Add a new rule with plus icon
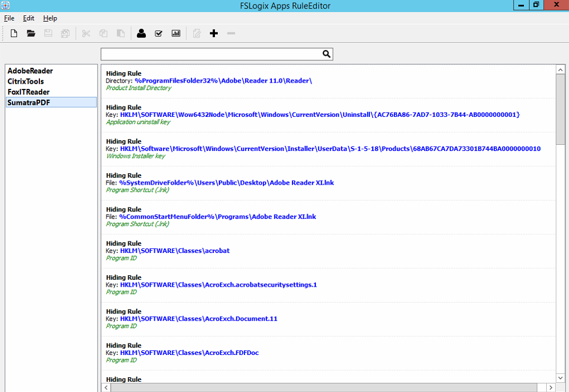The height and width of the screenshot is (392, 569). 214,34
